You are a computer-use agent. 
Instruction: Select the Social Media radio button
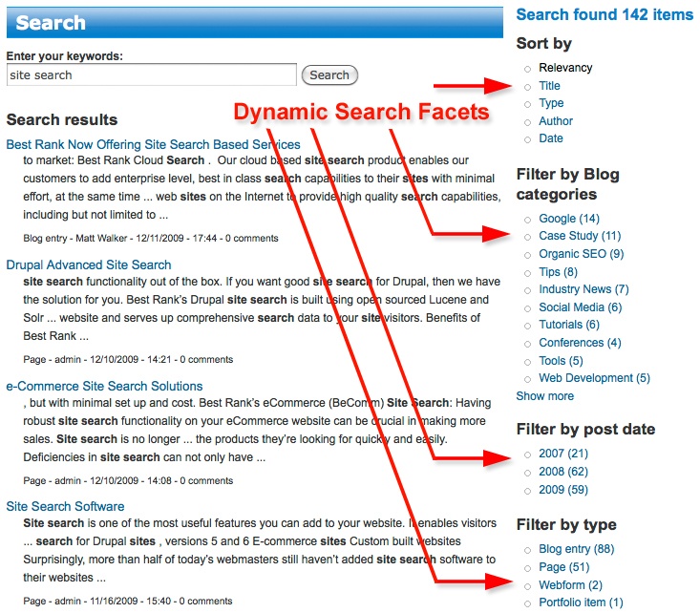(528, 308)
